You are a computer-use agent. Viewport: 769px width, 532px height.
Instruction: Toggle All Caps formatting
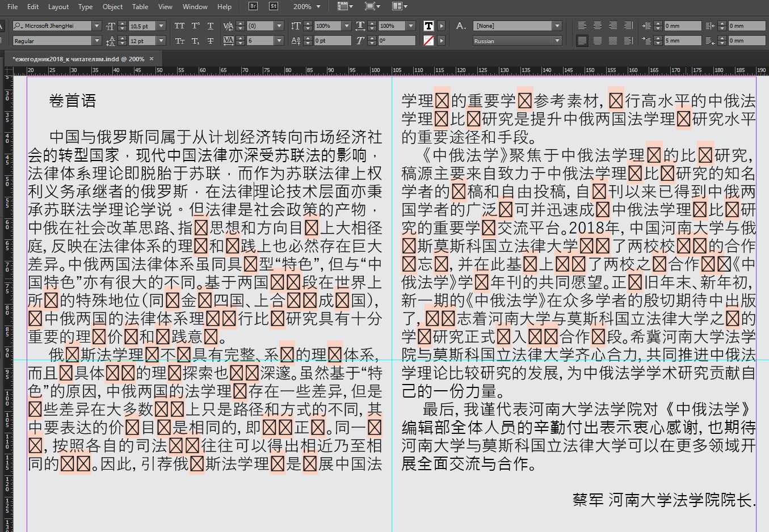pos(179,26)
